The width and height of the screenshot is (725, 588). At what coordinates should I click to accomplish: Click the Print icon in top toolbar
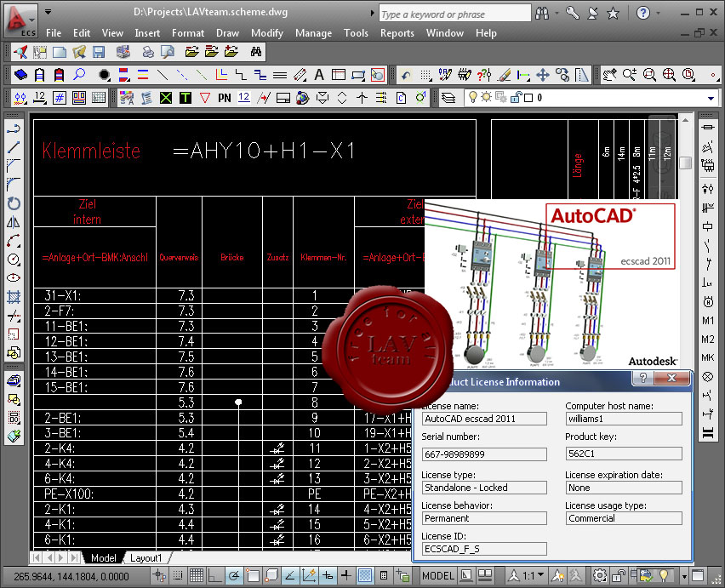coord(148,52)
